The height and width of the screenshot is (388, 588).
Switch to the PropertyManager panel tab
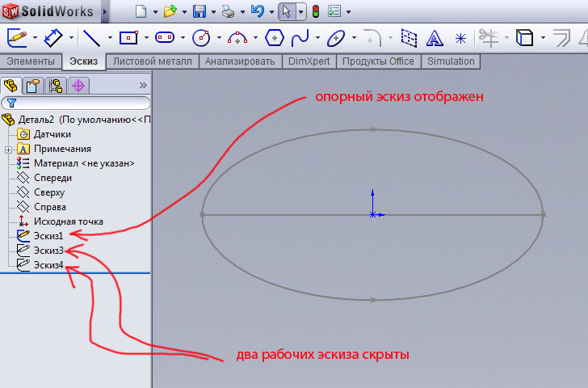[x=33, y=85]
